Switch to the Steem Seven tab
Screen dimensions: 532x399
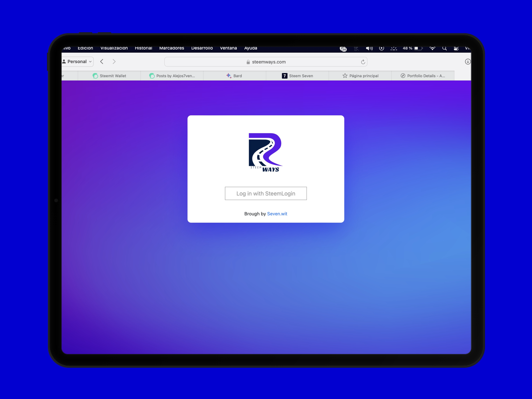[x=297, y=76]
